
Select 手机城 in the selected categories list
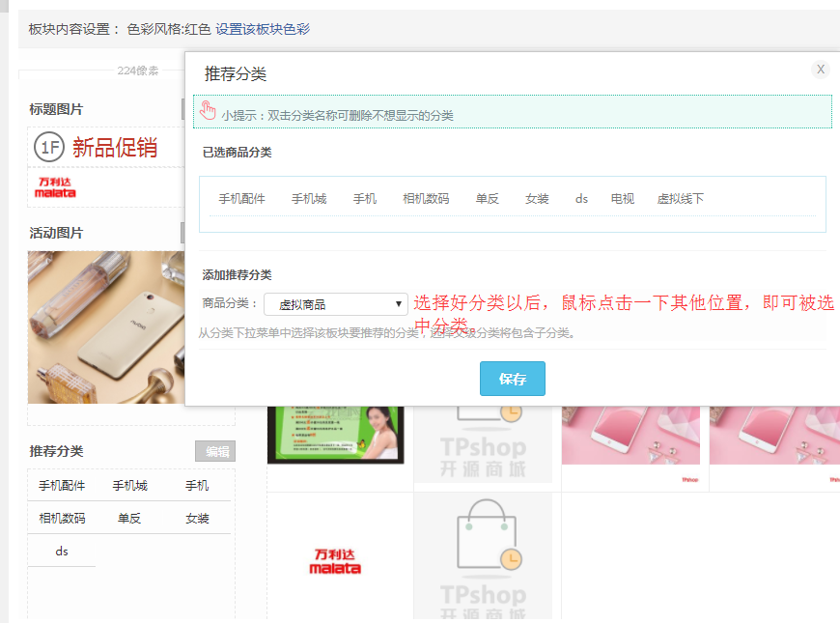pos(309,199)
